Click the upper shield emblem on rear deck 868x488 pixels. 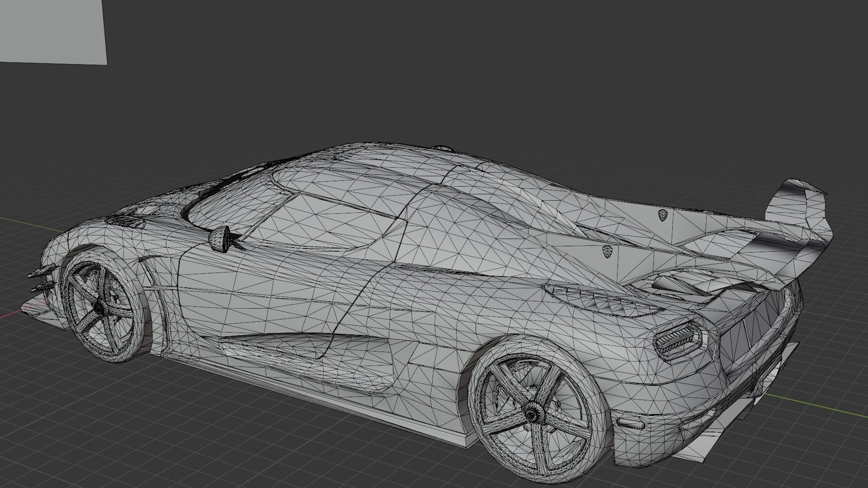[x=663, y=216]
